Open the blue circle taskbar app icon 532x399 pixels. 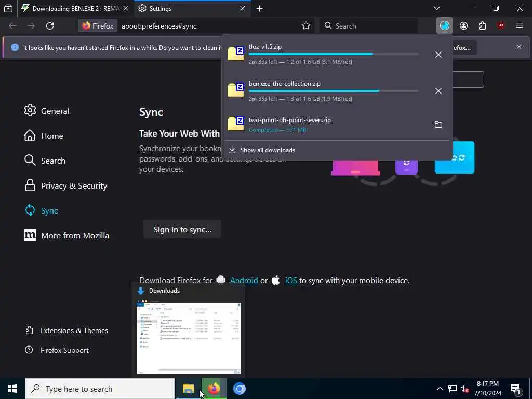pos(239,389)
